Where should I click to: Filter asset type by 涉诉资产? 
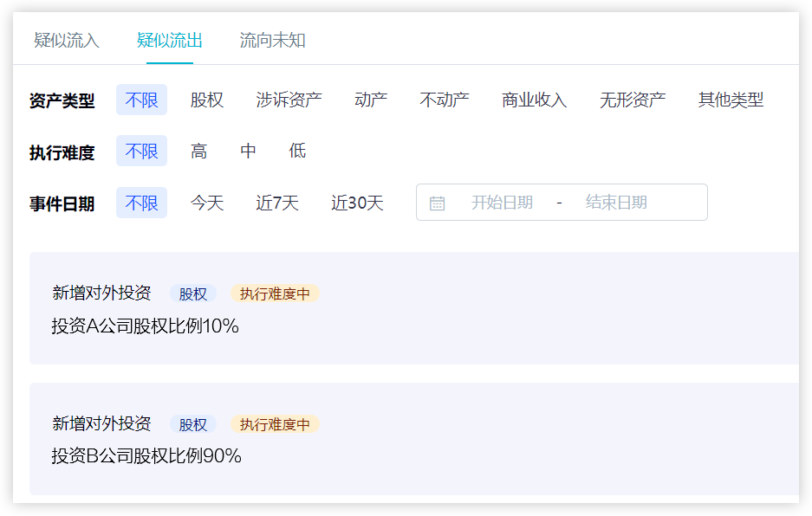coord(289,100)
